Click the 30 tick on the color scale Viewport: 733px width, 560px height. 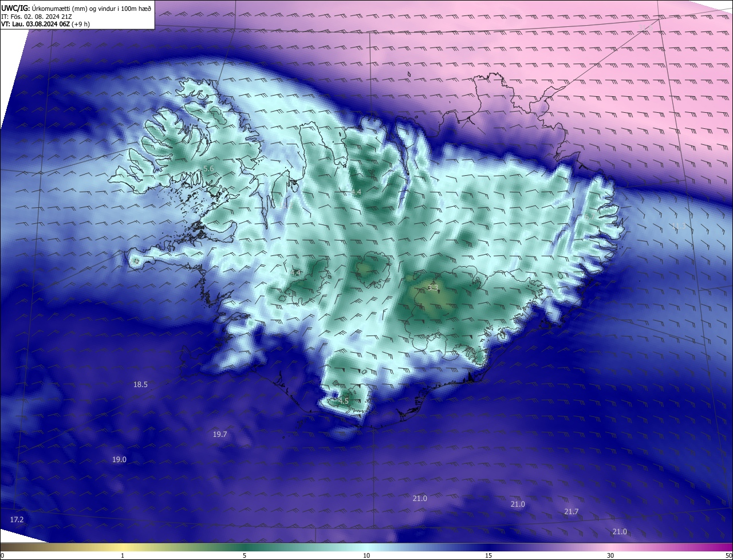pos(610,555)
